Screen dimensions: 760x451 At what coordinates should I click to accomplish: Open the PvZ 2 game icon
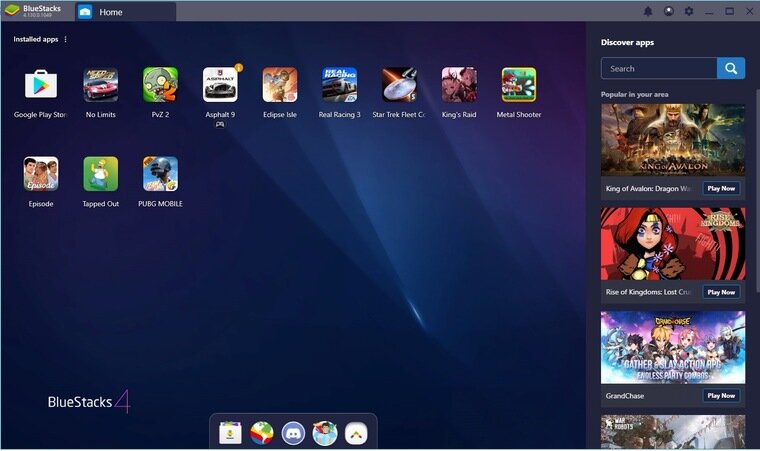160,85
